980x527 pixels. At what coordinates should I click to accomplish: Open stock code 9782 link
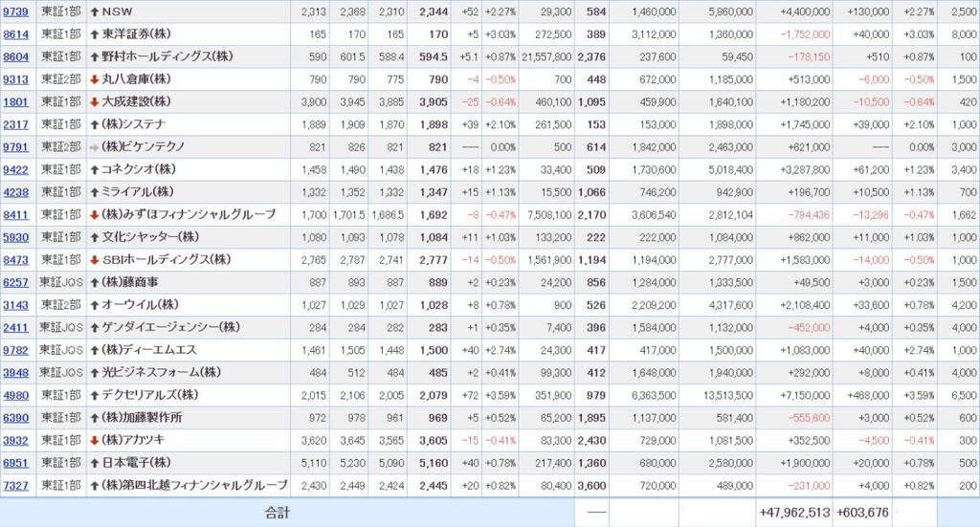point(15,350)
